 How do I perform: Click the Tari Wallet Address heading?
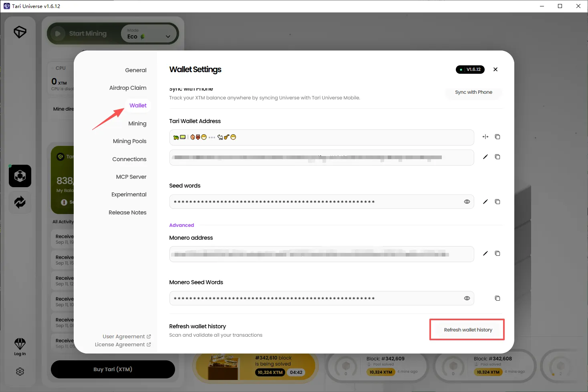(195, 121)
